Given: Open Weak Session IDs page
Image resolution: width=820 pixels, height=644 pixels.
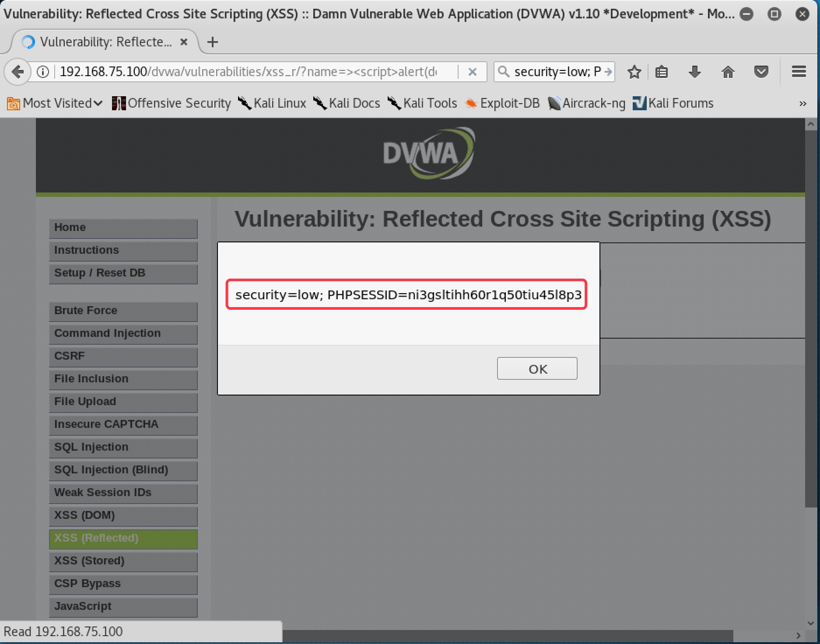Looking at the screenshot, I should (x=123, y=493).
